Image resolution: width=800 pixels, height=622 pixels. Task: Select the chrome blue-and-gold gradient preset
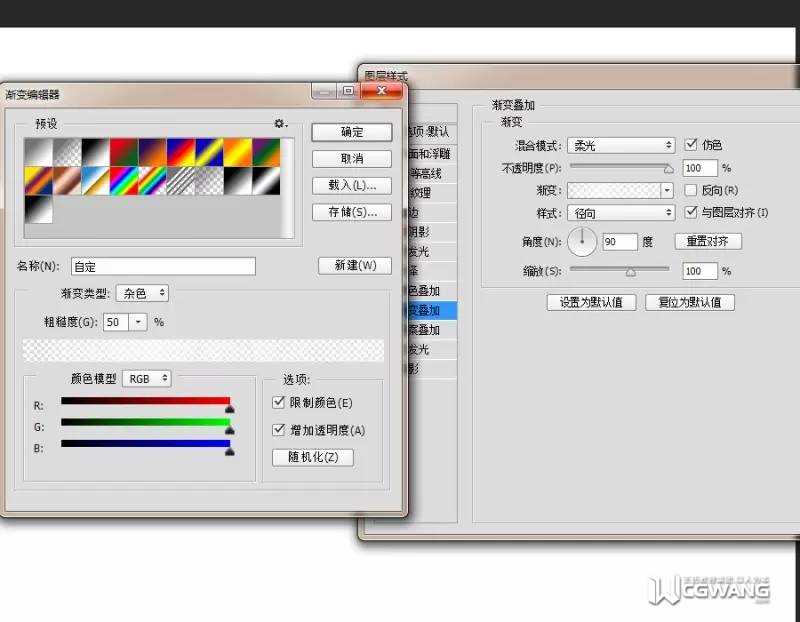point(95,181)
